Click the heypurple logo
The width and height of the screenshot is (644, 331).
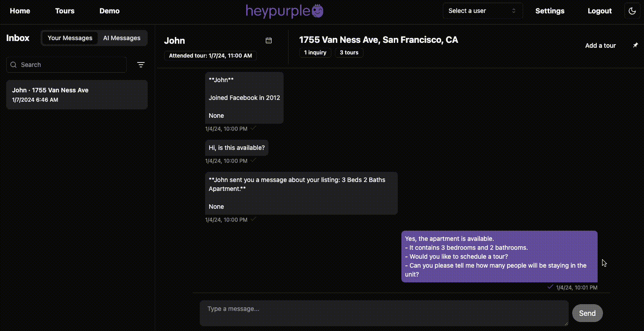coord(285,11)
